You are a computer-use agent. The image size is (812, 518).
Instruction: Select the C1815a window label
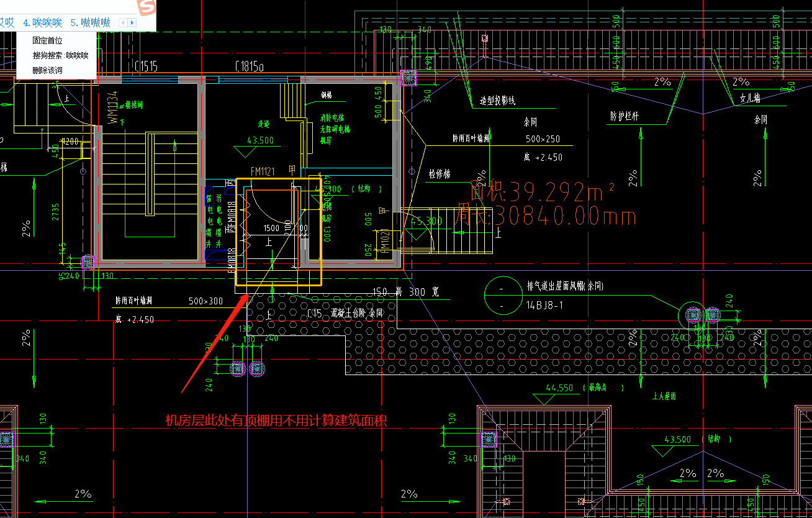click(250, 66)
